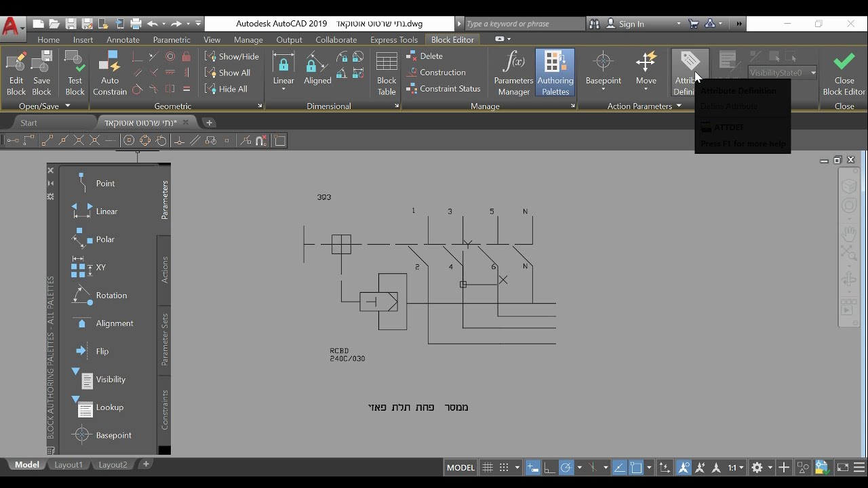Viewport: 868px width, 488px height.
Task: Switch to the Insert ribbon tab
Action: (83, 40)
